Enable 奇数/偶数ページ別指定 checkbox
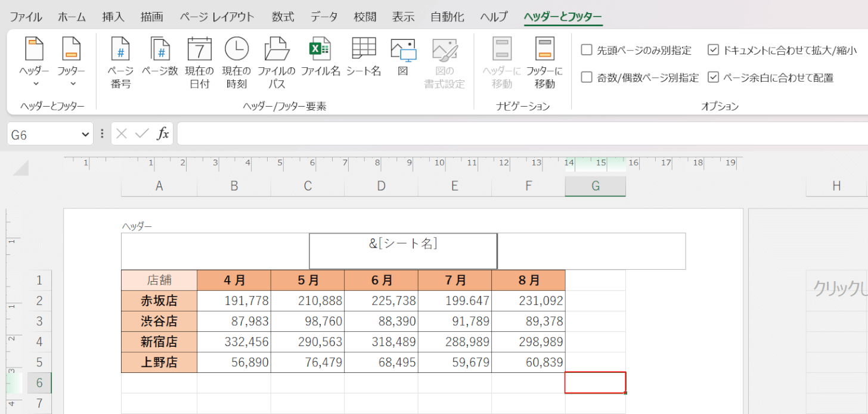 (587, 77)
